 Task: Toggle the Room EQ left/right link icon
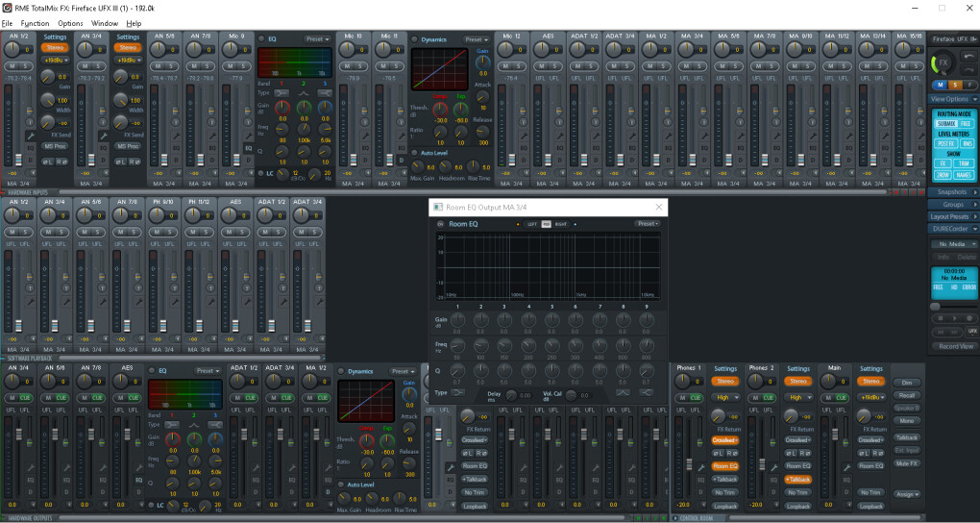point(547,224)
